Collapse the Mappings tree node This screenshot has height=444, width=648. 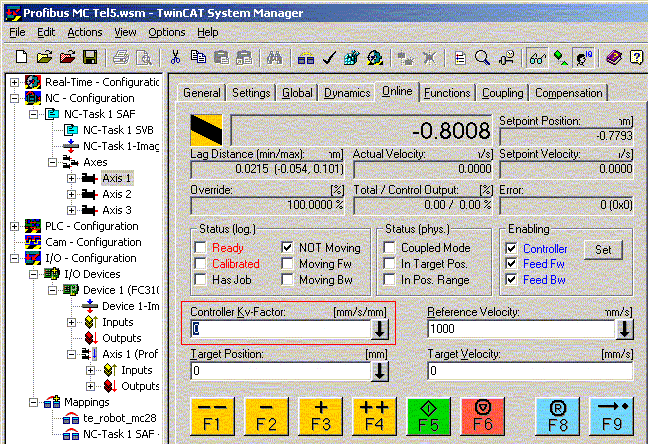point(33,402)
